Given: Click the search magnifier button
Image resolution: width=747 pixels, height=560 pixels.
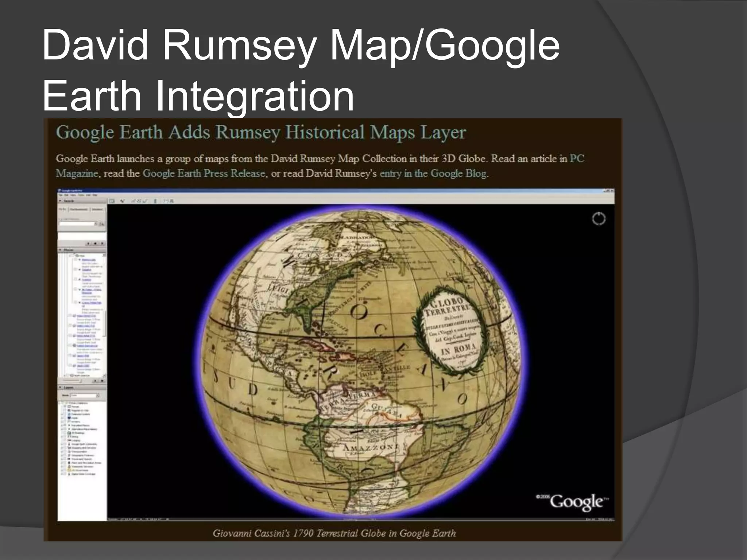Looking at the screenshot, I should pyautogui.click(x=101, y=224).
